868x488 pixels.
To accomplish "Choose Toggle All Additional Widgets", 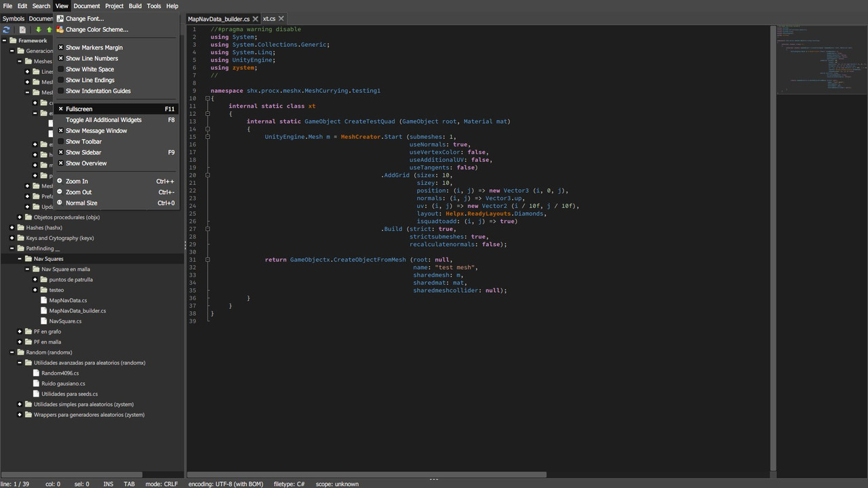I will pyautogui.click(x=116, y=120).
